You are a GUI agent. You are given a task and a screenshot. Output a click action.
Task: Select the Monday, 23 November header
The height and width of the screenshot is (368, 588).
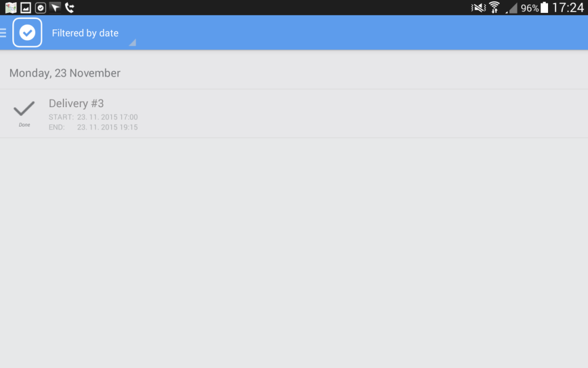65,73
